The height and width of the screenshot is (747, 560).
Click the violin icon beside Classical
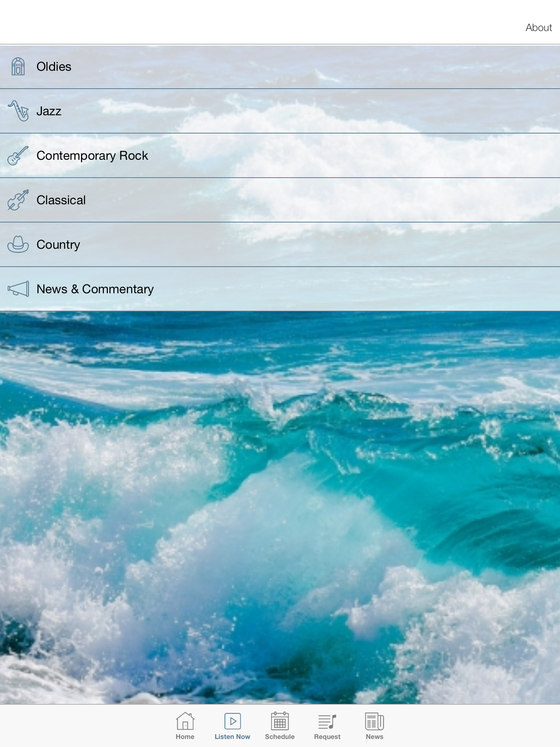[x=18, y=200]
